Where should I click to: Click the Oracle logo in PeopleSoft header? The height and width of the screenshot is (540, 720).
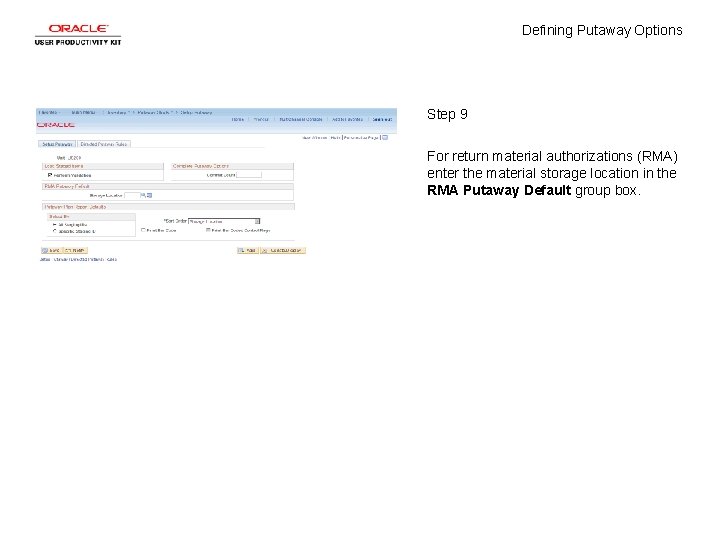[x=56, y=124]
